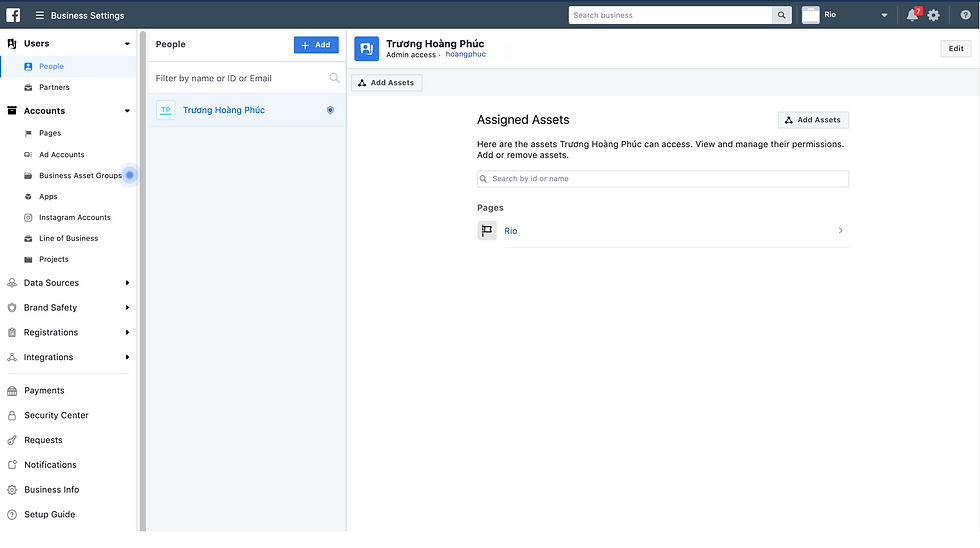Click the Registrations clipboard icon

[12, 332]
